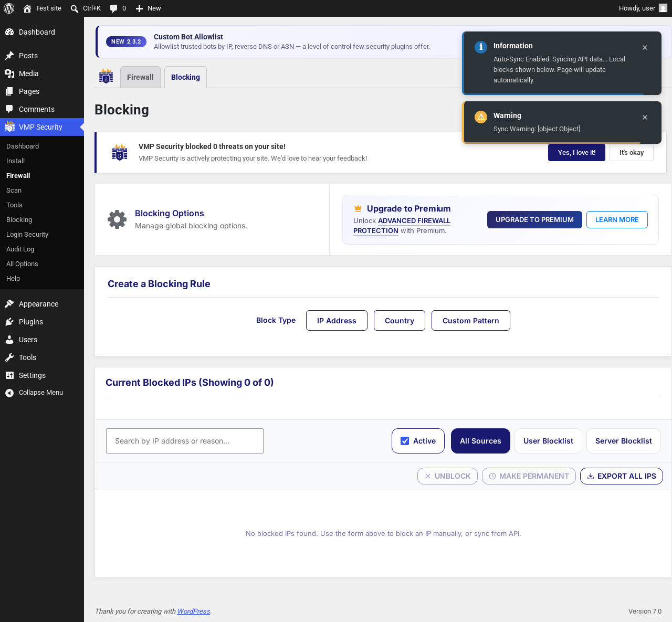This screenshot has width=672, height=622.
Task: Open the Login Security submenu item
Action: (x=27, y=235)
